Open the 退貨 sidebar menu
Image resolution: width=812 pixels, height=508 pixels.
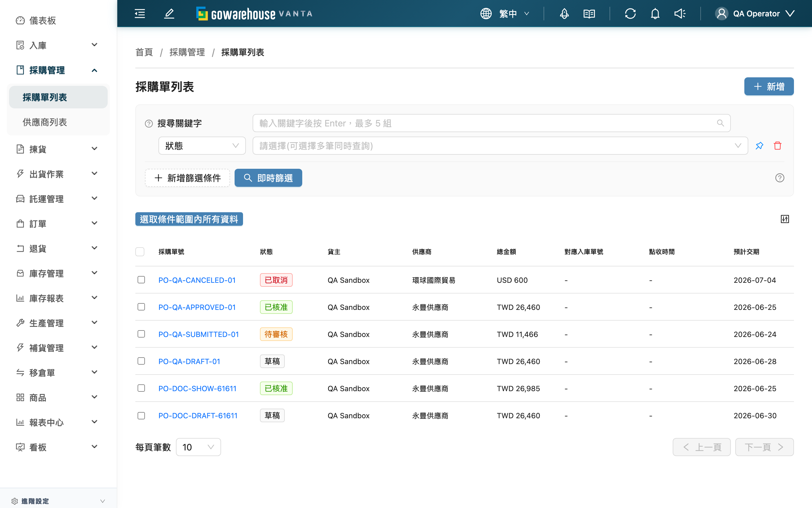[x=58, y=249]
